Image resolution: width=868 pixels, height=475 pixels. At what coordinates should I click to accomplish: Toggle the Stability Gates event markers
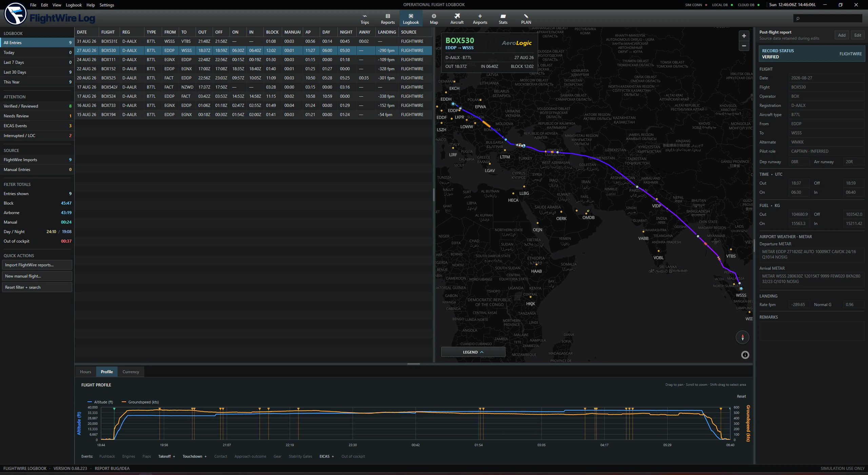300,456
